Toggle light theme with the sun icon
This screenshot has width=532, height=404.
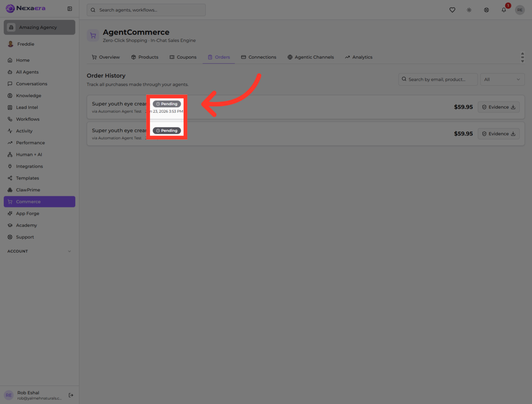469,10
